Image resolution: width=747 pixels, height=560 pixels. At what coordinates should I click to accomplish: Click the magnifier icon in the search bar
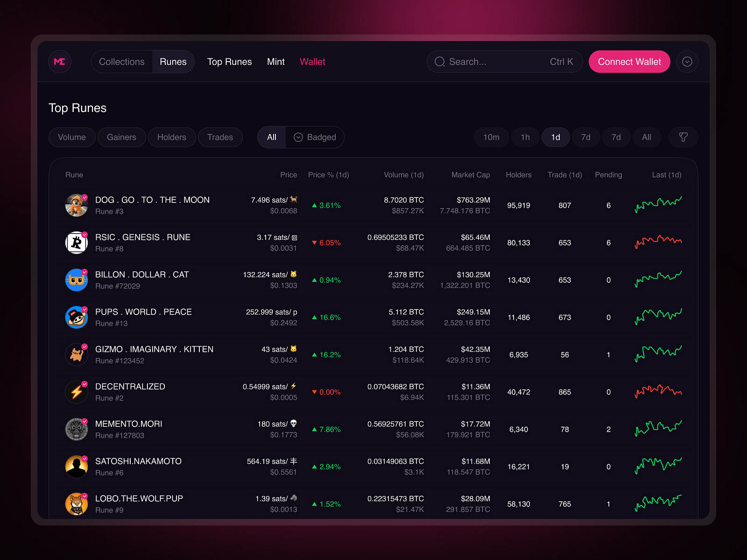coord(439,61)
